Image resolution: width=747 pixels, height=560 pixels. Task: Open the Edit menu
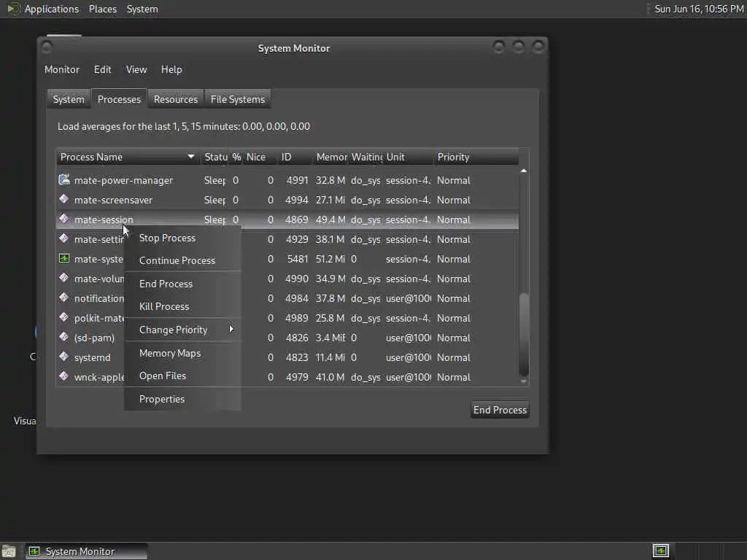(x=102, y=69)
